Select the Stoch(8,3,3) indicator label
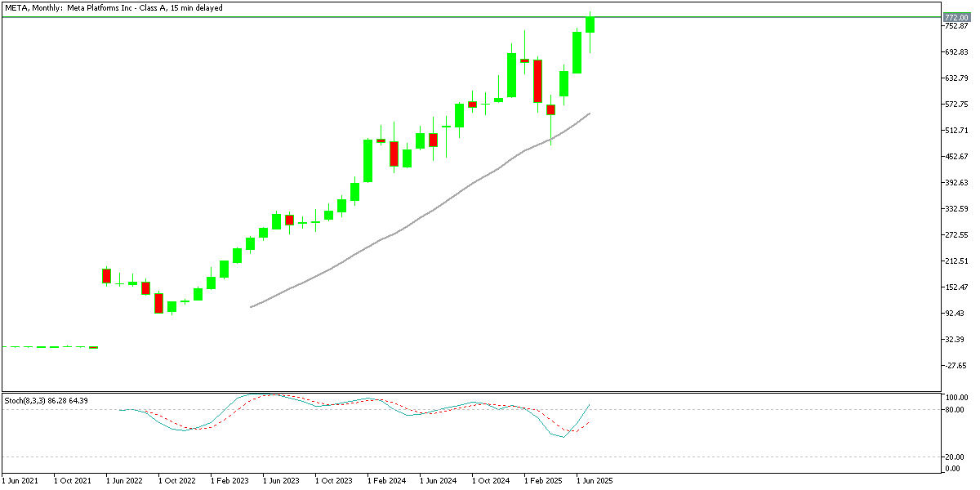This screenshot has width=980, height=490. [24, 401]
